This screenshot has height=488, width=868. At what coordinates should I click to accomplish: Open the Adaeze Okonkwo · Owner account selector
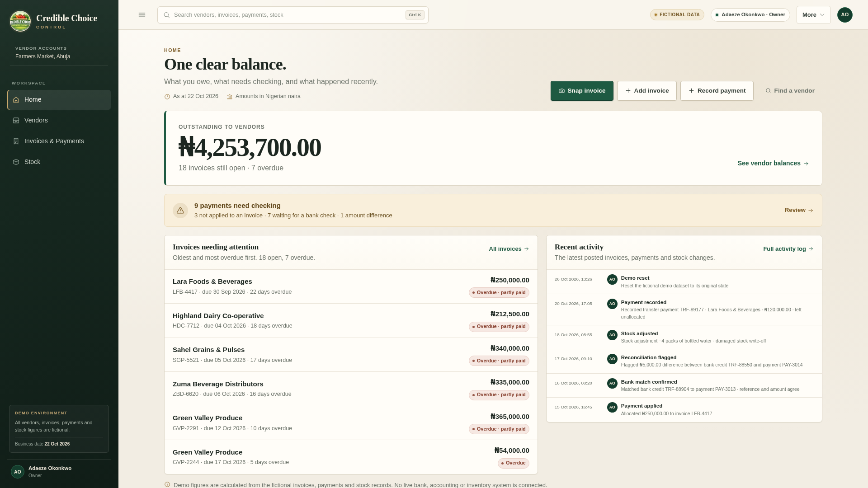click(x=750, y=15)
